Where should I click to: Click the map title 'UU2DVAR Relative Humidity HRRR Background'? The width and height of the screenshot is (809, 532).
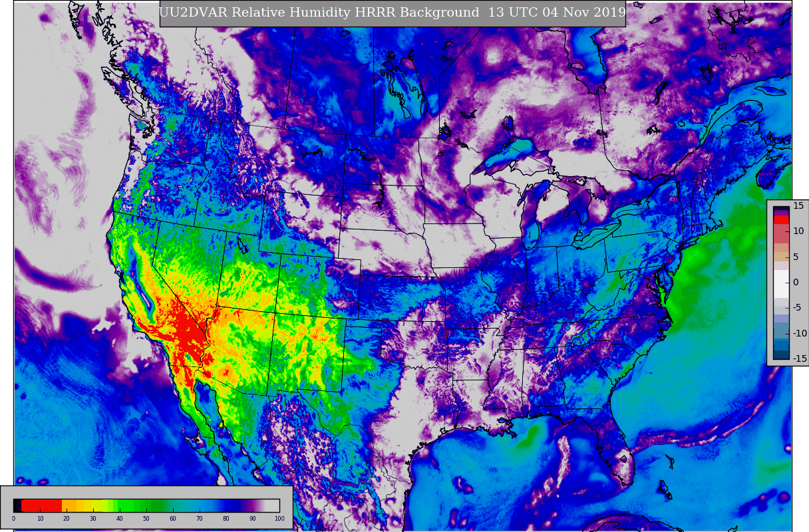pos(319,13)
